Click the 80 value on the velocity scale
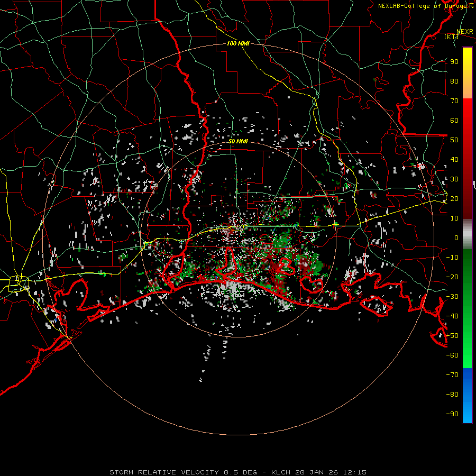This screenshot has height=476, width=476. pos(454,81)
